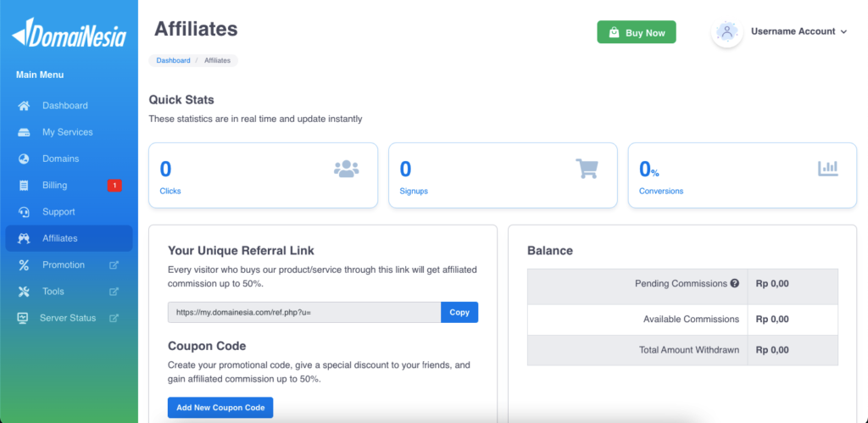Image resolution: width=868 pixels, height=423 pixels.
Task: Click Rp 0,00 in Total Amount Withdrawn row
Action: pyautogui.click(x=771, y=350)
